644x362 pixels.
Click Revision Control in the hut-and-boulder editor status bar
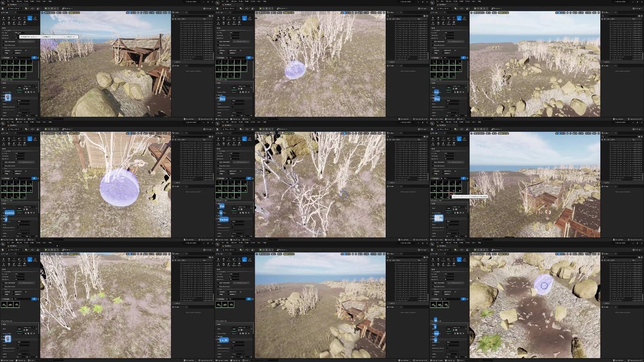point(206,119)
